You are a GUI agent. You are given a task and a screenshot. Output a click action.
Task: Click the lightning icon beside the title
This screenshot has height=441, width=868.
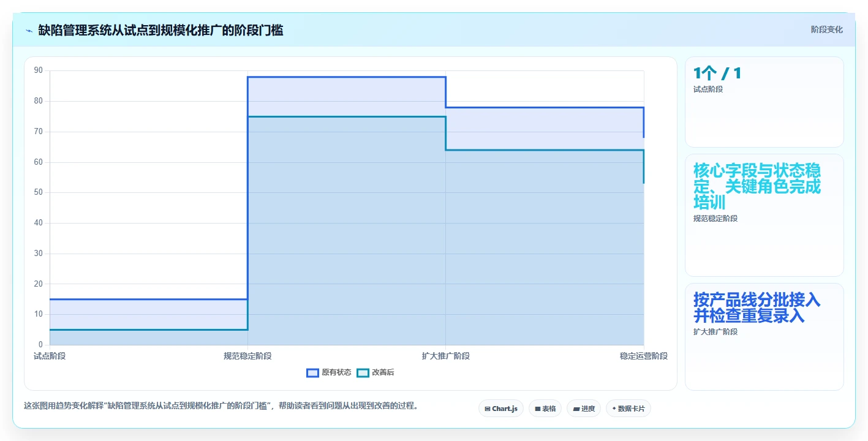[x=29, y=31]
